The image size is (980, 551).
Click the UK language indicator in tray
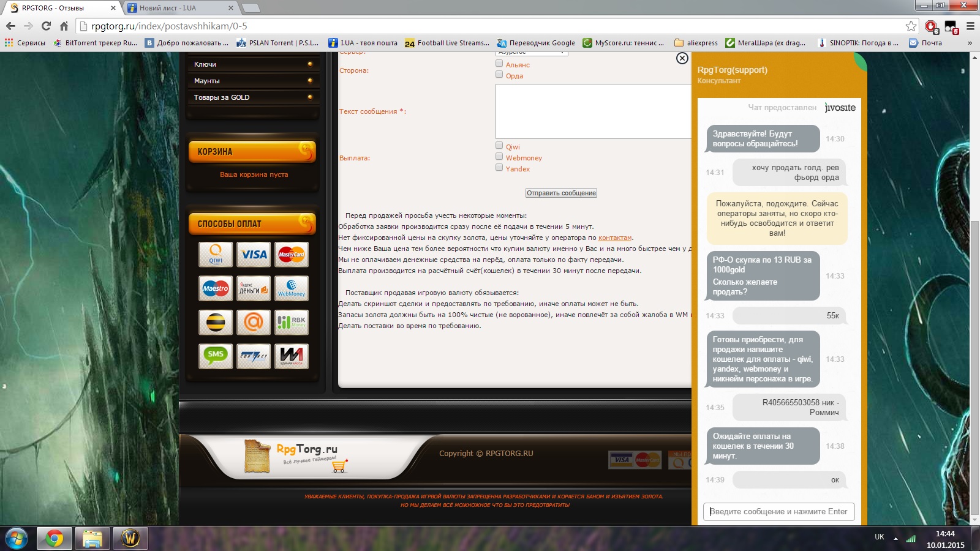880,537
